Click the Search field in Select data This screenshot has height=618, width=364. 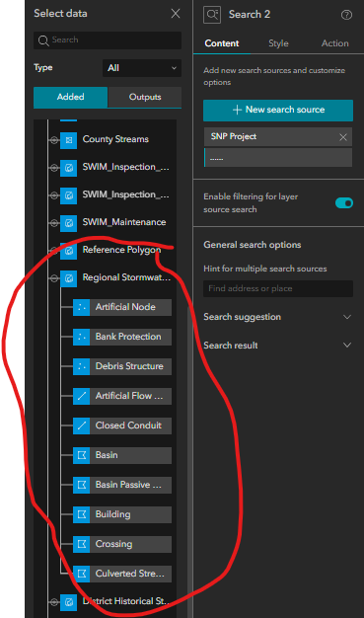point(108,40)
